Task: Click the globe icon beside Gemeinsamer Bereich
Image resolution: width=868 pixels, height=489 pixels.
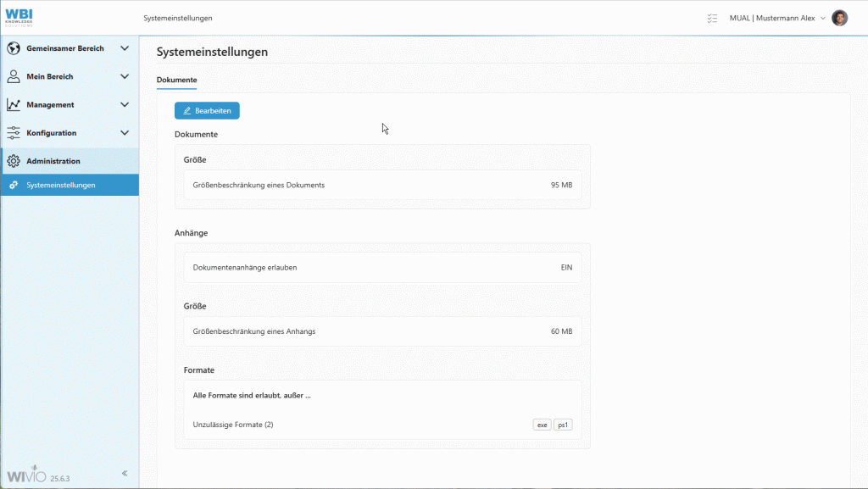Action: tap(14, 48)
